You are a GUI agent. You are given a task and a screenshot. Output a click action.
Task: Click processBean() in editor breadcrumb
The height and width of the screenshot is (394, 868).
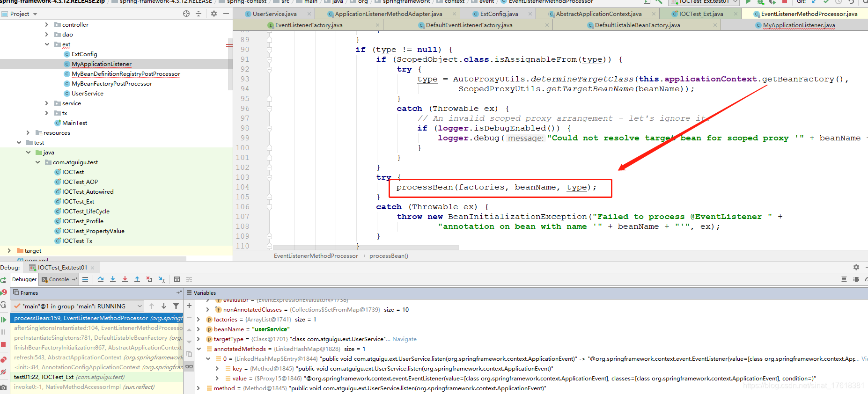(x=389, y=256)
